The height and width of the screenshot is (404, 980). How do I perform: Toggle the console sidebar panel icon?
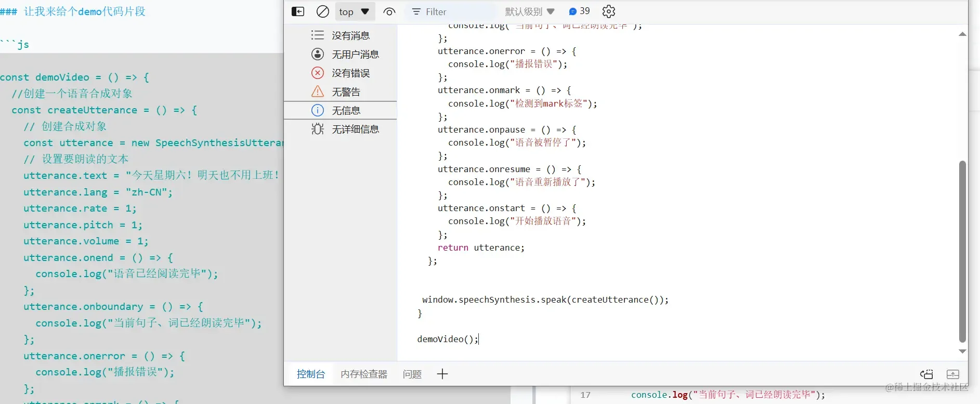[298, 11]
